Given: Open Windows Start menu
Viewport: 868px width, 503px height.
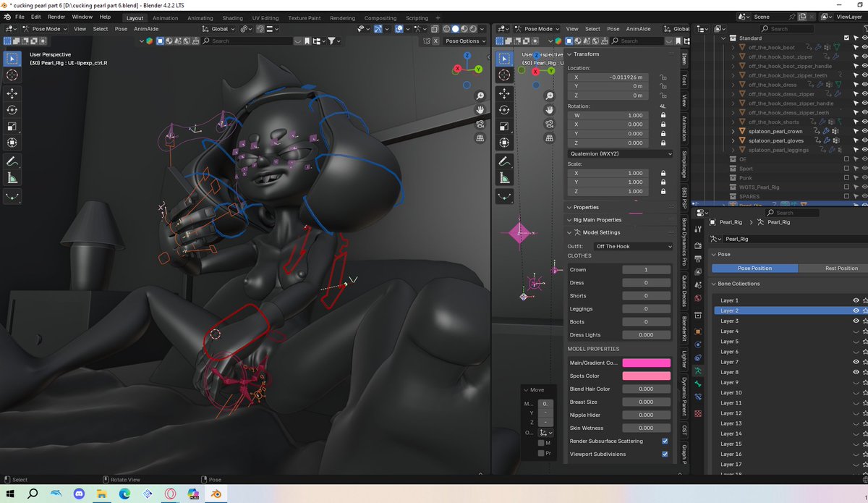Looking at the screenshot, I should click(11, 494).
